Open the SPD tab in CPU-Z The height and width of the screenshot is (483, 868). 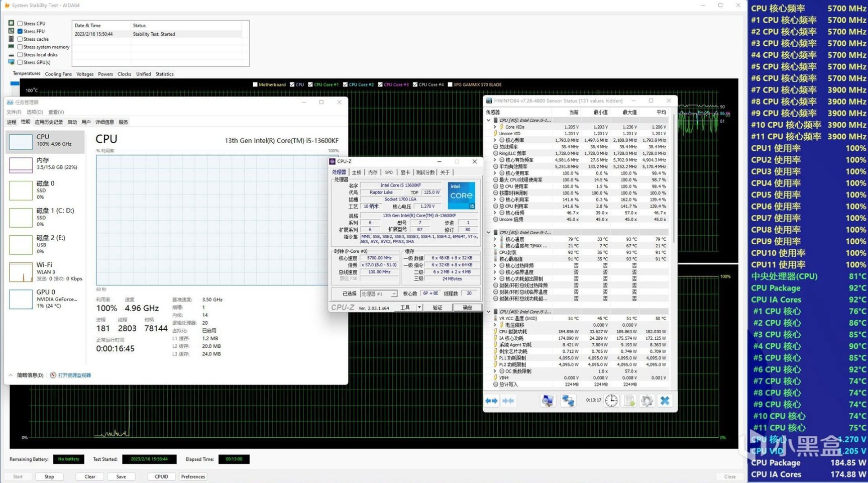[x=389, y=172]
